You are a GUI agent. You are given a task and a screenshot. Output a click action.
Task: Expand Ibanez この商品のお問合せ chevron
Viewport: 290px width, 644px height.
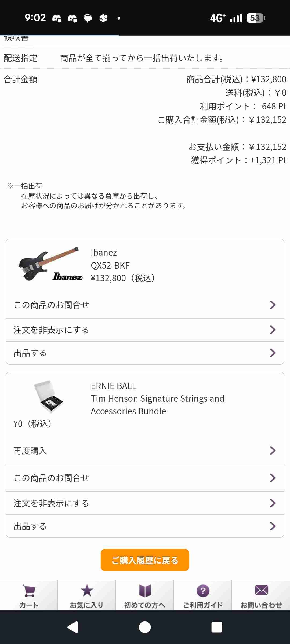273,305
